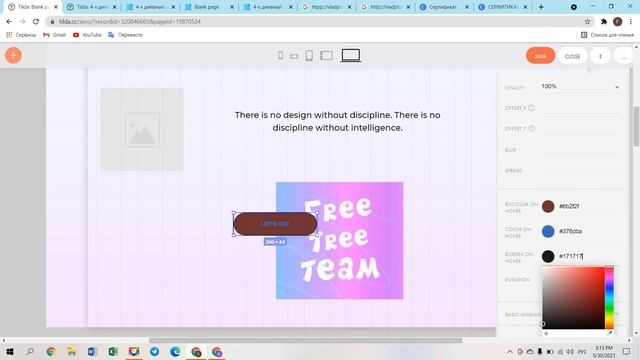The width and height of the screenshot is (640, 360).
Task: Open the YouTube bookmark
Action: coord(87,35)
